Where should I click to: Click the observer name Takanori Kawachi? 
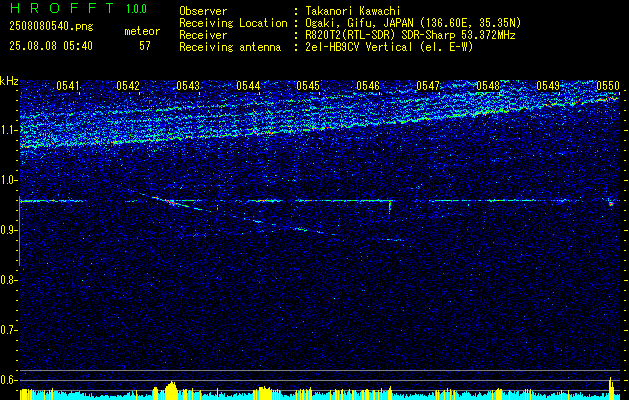[355, 11]
